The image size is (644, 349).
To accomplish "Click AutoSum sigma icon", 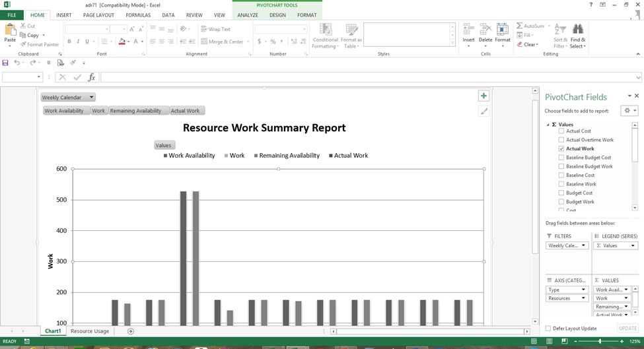I will pyautogui.click(x=520, y=26).
